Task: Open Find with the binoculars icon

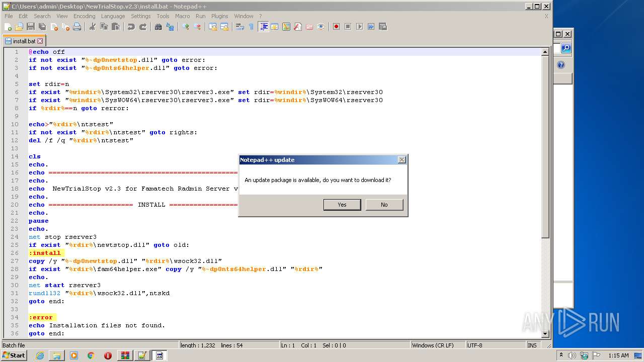Action: pos(158,27)
